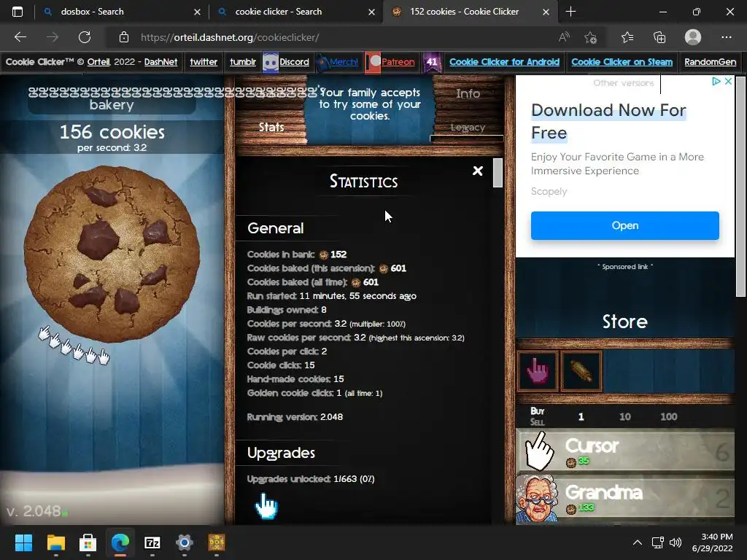Show hidden system tray icons
The height and width of the screenshot is (560, 747).
coord(637,542)
